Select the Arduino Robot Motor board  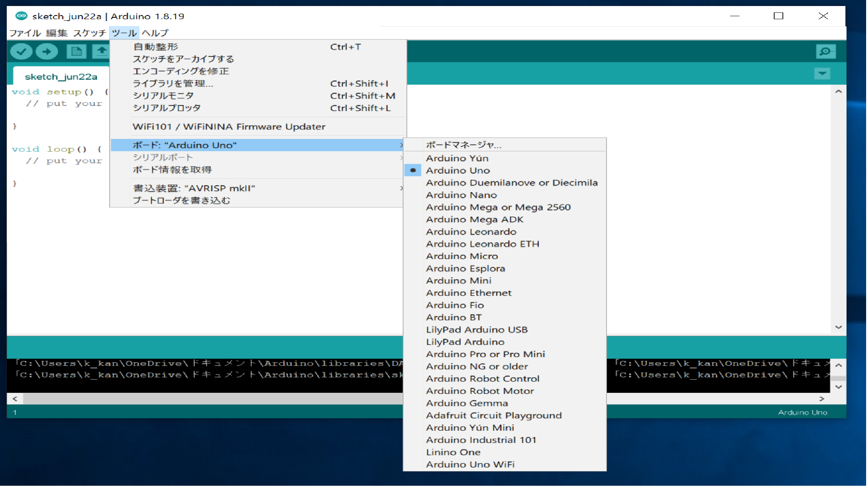point(505,391)
